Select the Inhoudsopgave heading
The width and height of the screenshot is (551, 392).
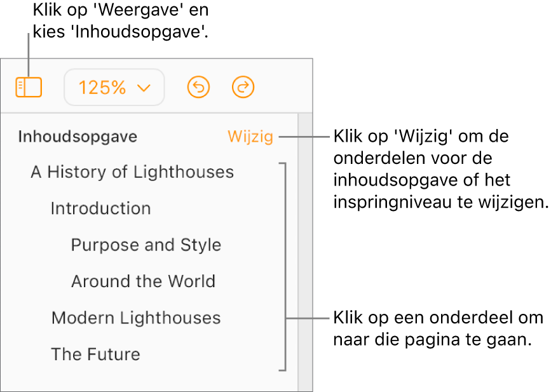[78, 137]
